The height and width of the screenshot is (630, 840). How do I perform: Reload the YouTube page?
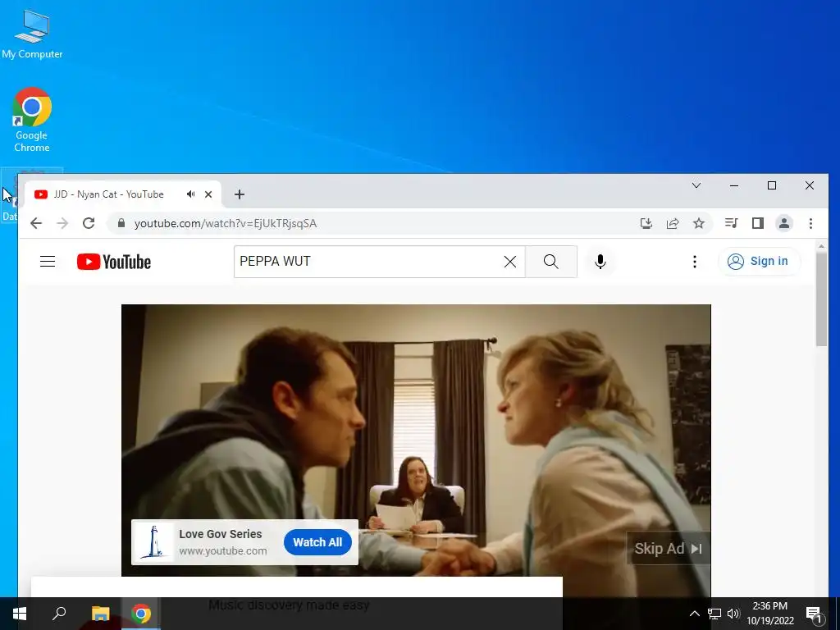click(89, 223)
